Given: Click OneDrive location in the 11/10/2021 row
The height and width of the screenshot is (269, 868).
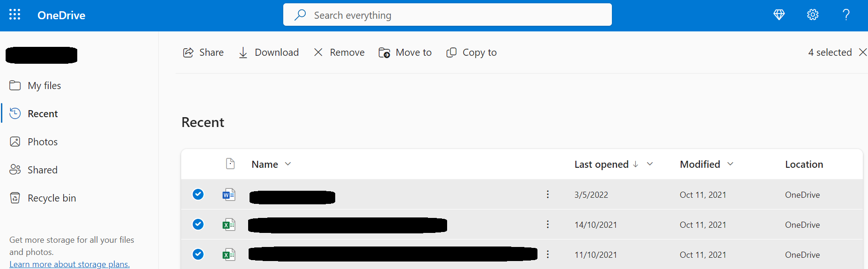Looking at the screenshot, I should click(802, 254).
